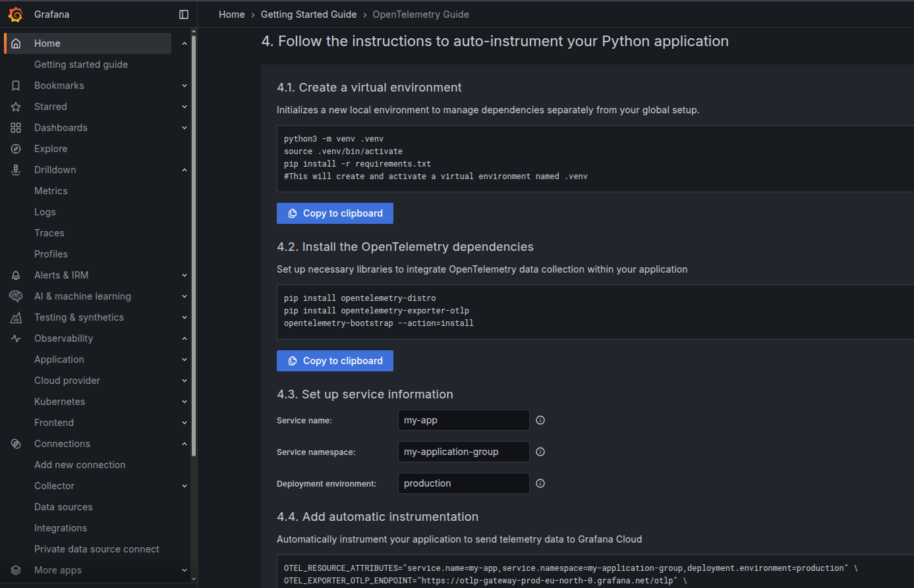Copy virtual environment commands to clipboard
This screenshot has width=914, height=588.
click(335, 213)
